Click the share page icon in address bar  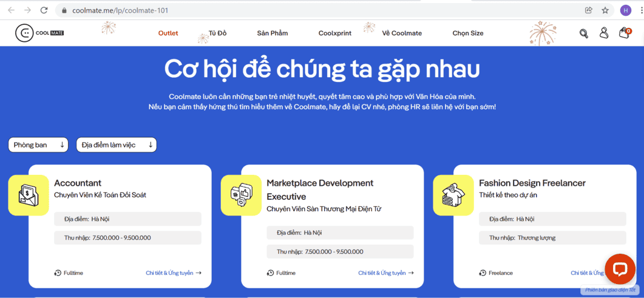(589, 10)
